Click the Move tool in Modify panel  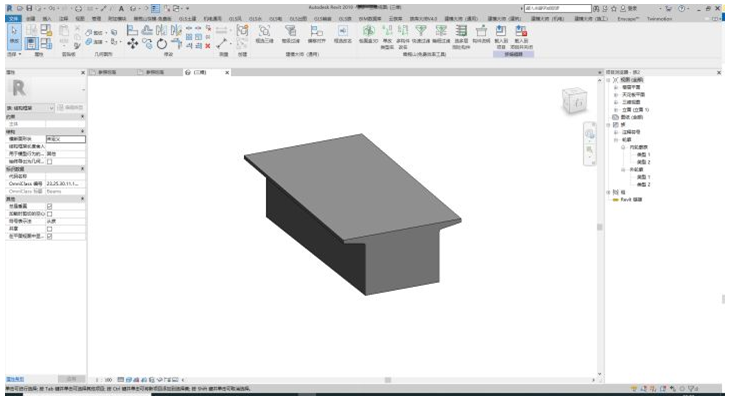tap(133, 44)
